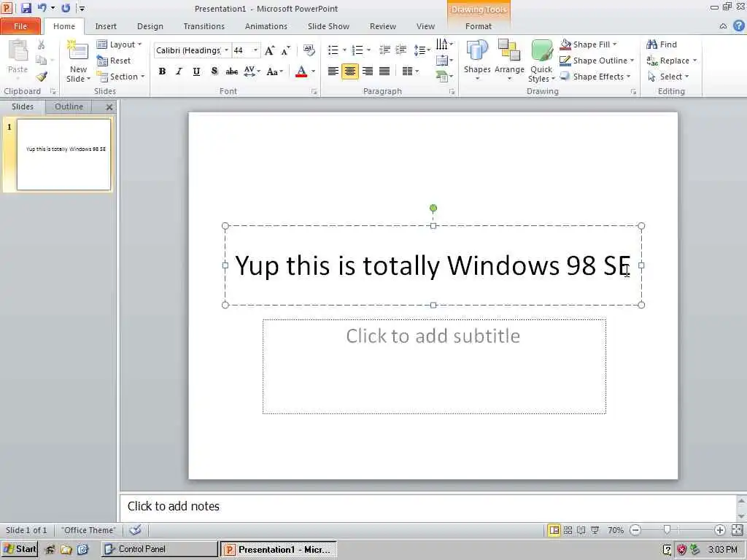Toggle Italic formatting
Screen dimensions: 747x560
tap(179, 71)
